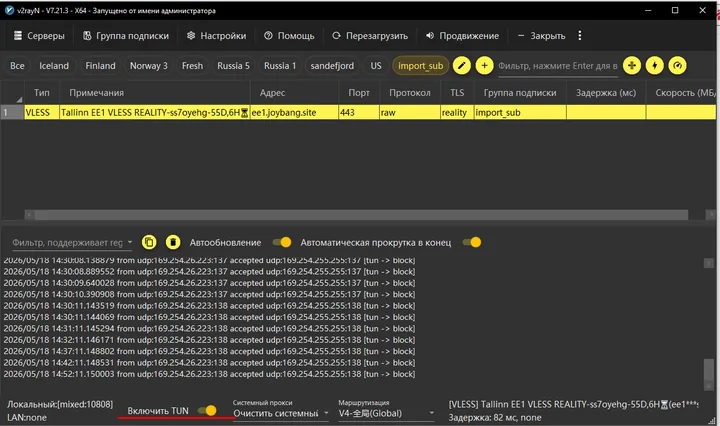Open the Серверы menu

click(39, 36)
